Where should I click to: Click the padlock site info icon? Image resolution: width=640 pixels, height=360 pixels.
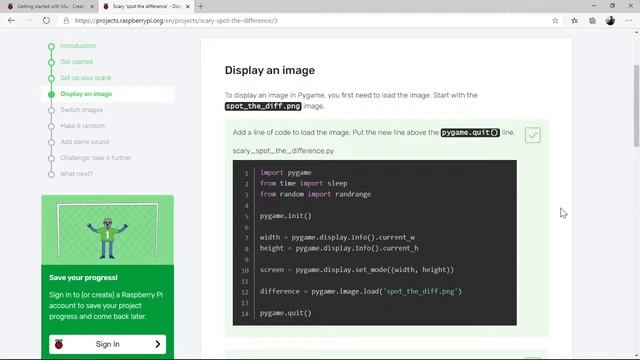[66, 20]
